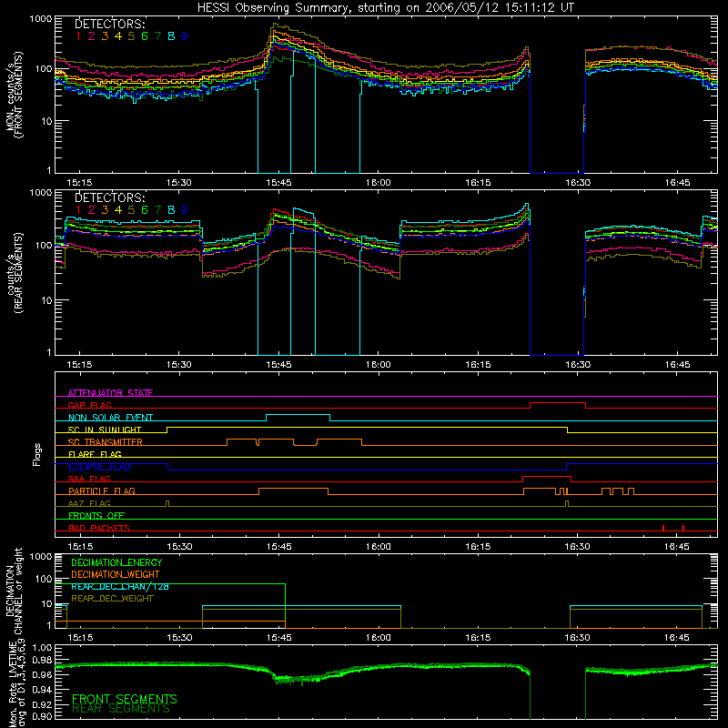Select detector 5 in the front segments legend
728x728 pixels.
tap(131, 36)
